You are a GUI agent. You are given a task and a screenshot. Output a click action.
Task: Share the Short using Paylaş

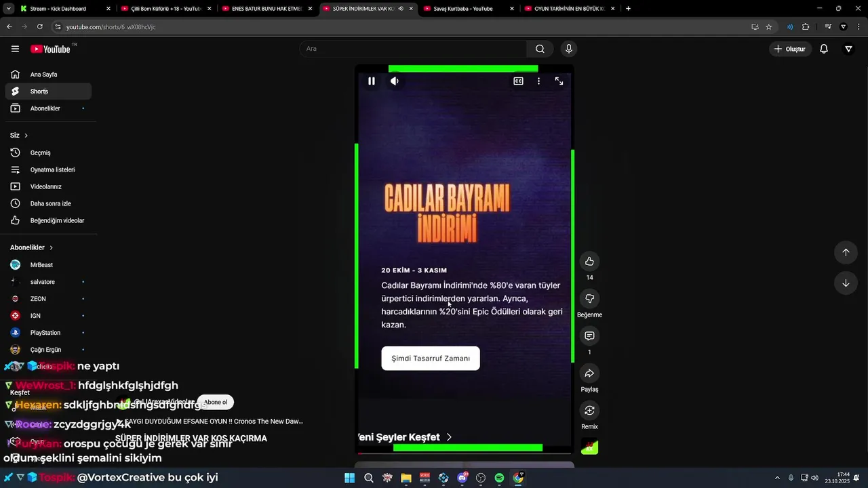coord(589,373)
